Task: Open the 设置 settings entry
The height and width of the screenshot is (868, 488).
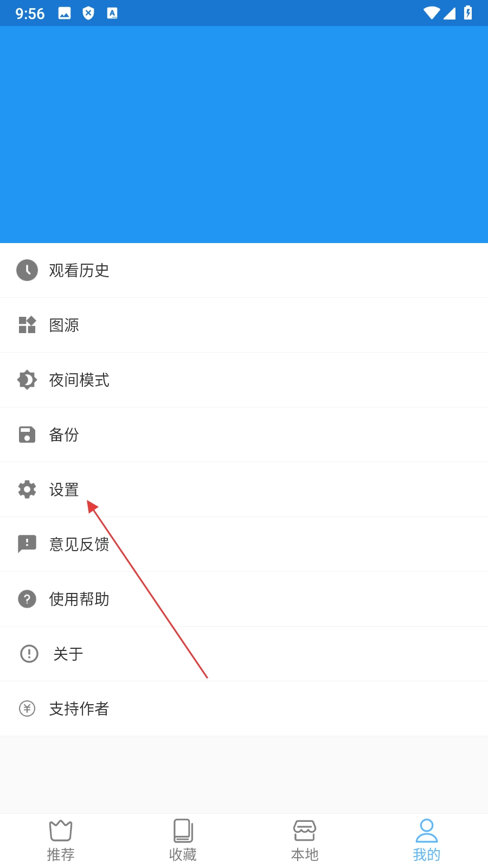Action: pos(244,489)
